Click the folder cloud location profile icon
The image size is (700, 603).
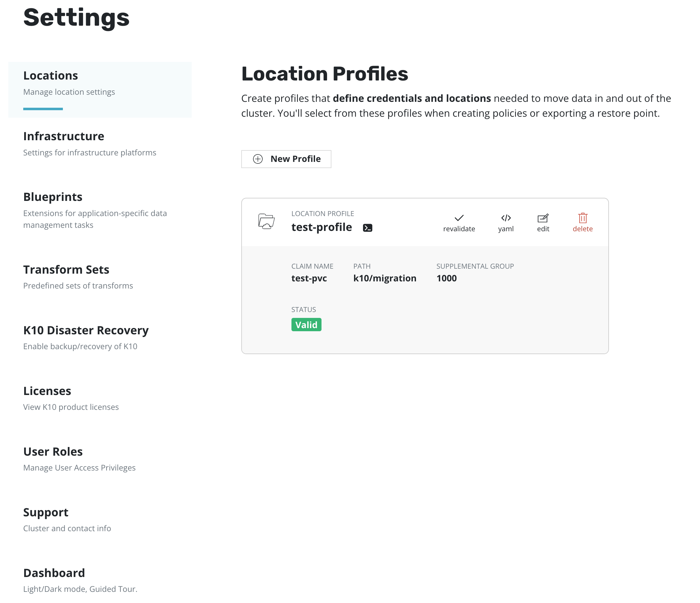pyautogui.click(x=266, y=222)
